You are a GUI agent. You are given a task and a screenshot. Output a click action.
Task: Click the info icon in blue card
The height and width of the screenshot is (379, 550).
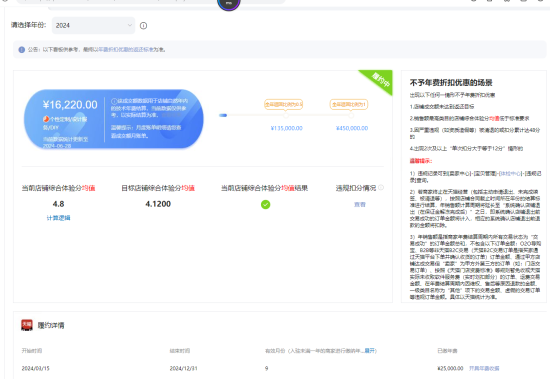click(114, 101)
